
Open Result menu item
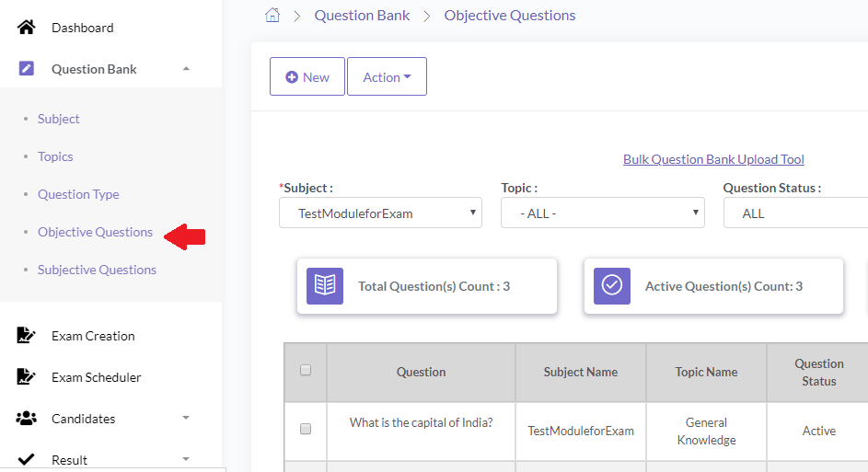pyautogui.click(x=69, y=460)
